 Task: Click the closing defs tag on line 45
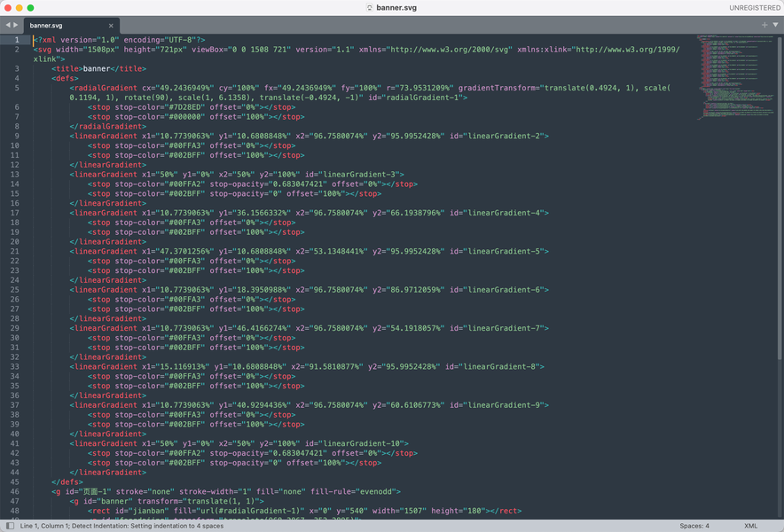coord(67,482)
